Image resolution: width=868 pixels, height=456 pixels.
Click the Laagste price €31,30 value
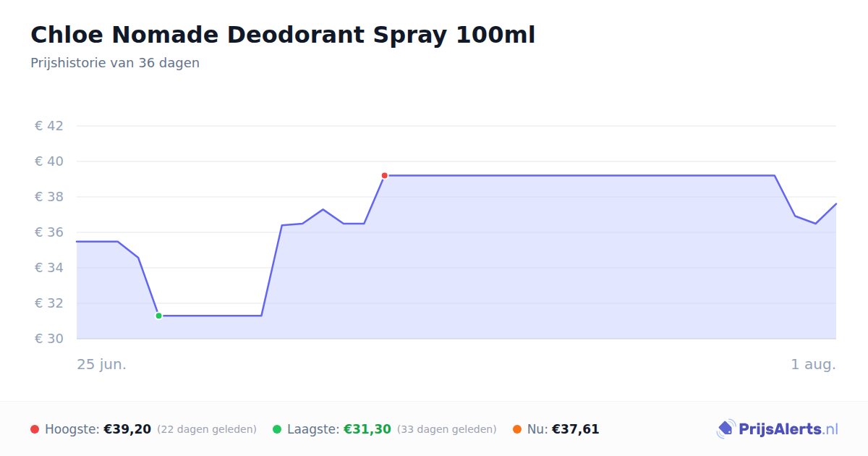[367, 429]
